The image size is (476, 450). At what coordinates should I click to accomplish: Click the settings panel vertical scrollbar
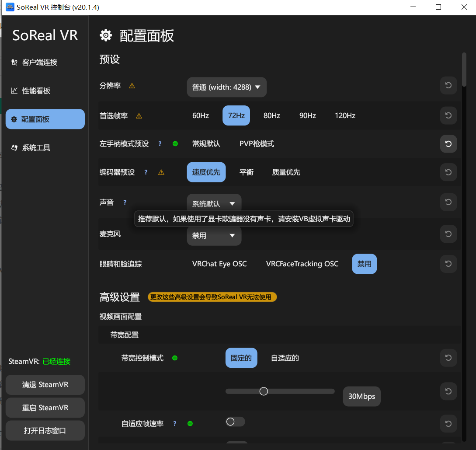464,70
